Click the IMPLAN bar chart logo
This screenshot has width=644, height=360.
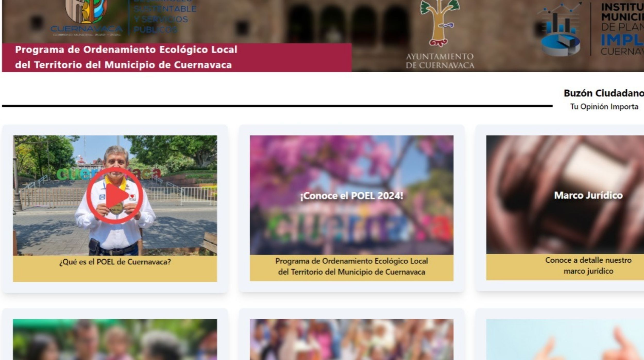[x=560, y=31]
